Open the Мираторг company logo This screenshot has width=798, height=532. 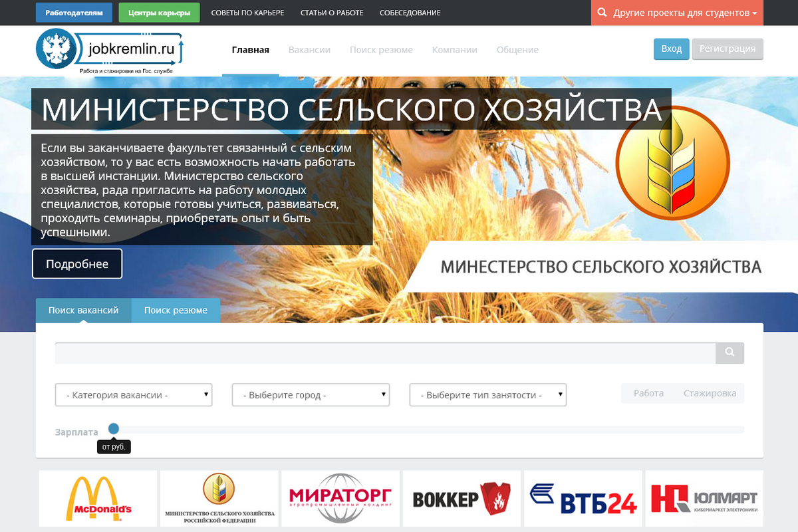coord(340,499)
